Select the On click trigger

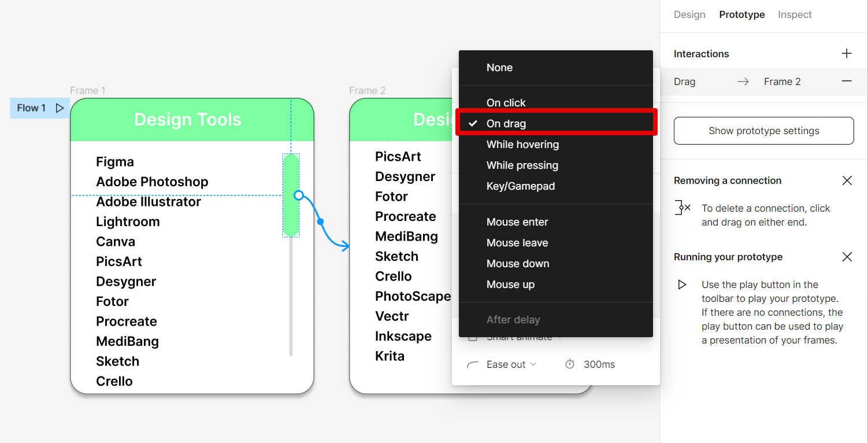(x=506, y=103)
